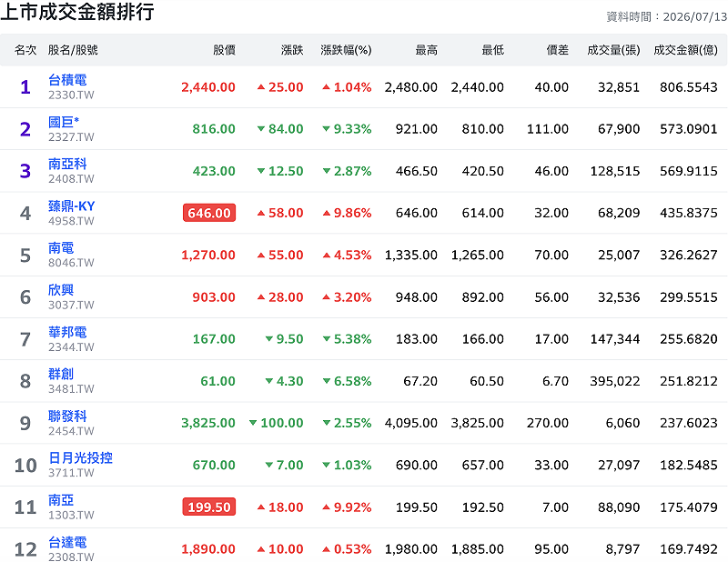This screenshot has height=562, width=728.
Task: Open the 聯發科 stock link
Action: [x=67, y=416]
